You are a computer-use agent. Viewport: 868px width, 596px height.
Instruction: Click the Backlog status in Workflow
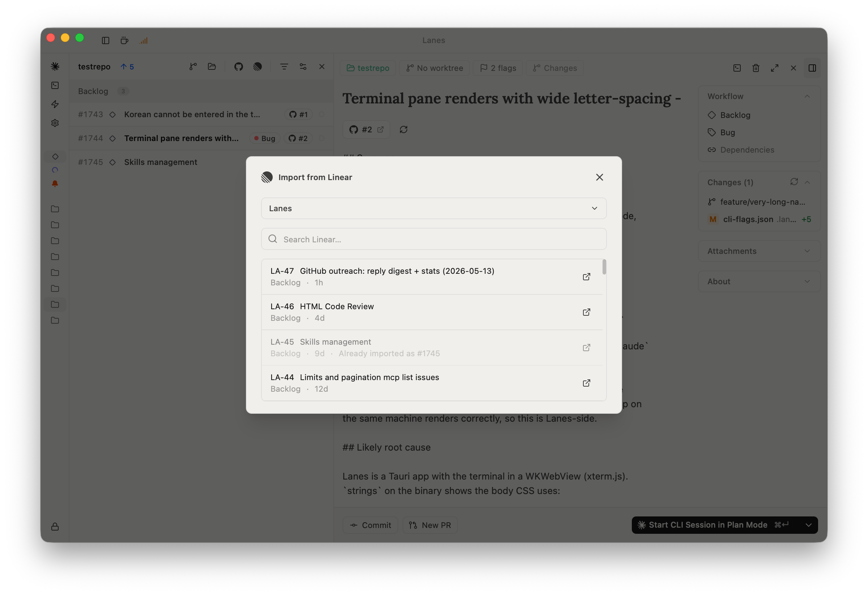[x=729, y=115]
